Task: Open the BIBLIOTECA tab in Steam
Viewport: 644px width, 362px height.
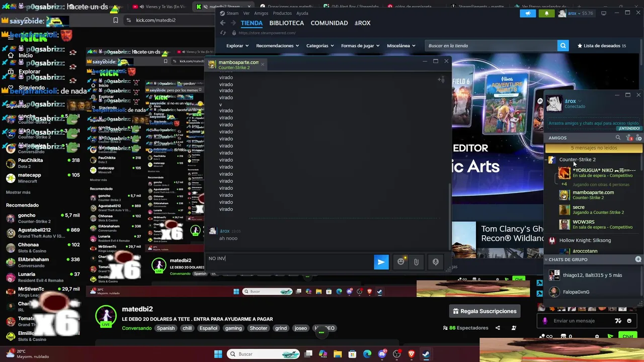Action: [286, 23]
